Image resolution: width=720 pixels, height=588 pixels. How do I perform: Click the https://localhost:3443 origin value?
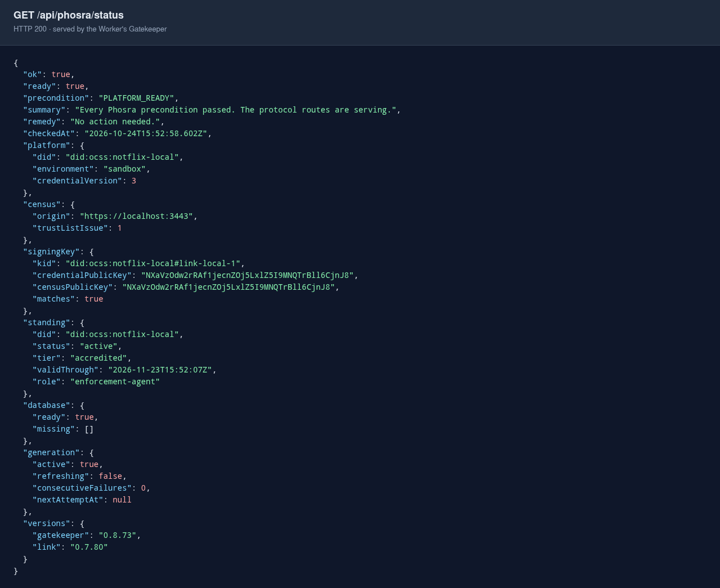coord(137,216)
